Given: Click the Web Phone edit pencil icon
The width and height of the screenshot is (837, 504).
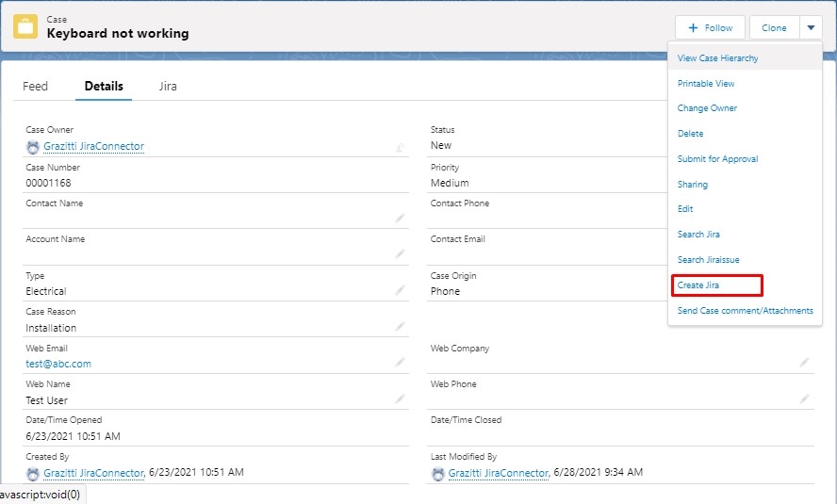Looking at the screenshot, I should coord(804,398).
